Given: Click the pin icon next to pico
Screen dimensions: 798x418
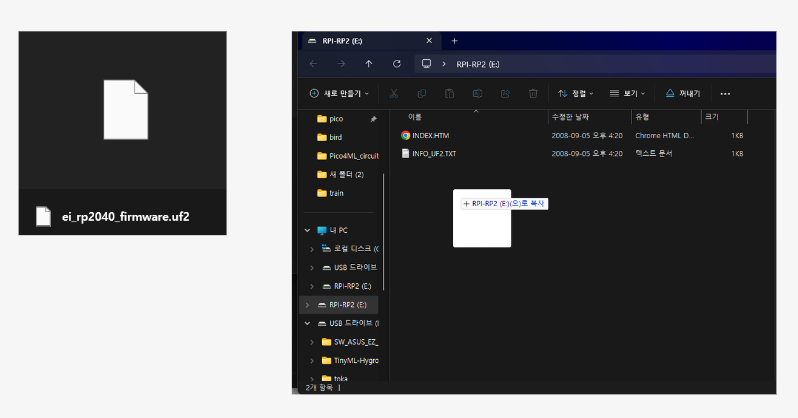Looking at the screenshot, I should pyautogui.click(x=373, y=119).
